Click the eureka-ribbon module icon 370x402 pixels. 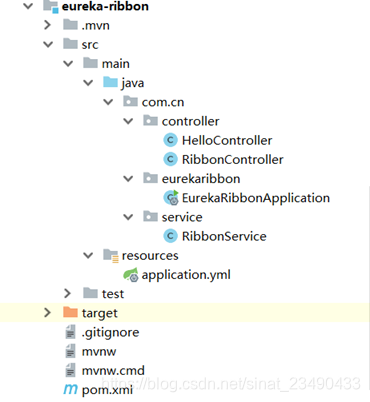51,6
